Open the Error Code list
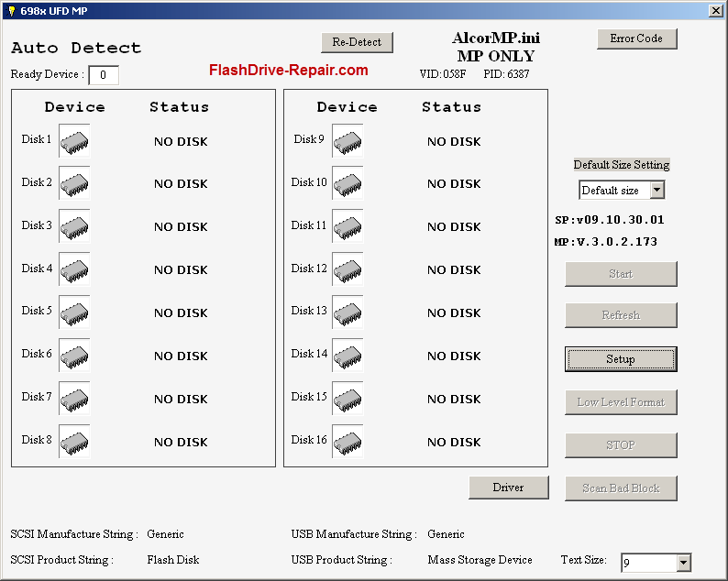 pyautogui.click(x=636, y=38)
